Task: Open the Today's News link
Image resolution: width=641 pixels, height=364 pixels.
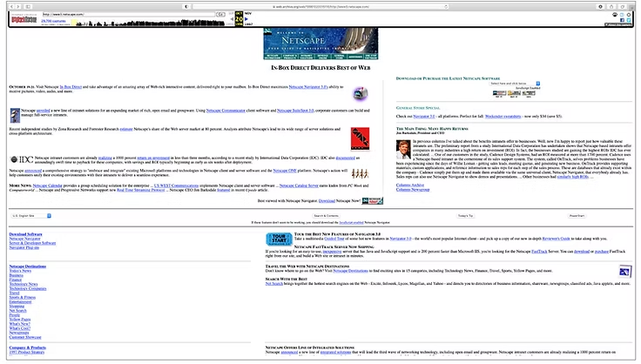Action: click(x=20, y=271)
